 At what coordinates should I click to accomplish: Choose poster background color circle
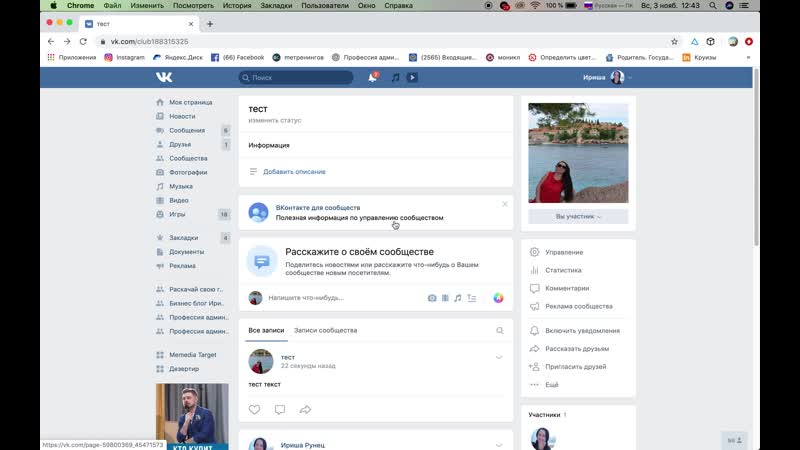(x=498, y=298)
